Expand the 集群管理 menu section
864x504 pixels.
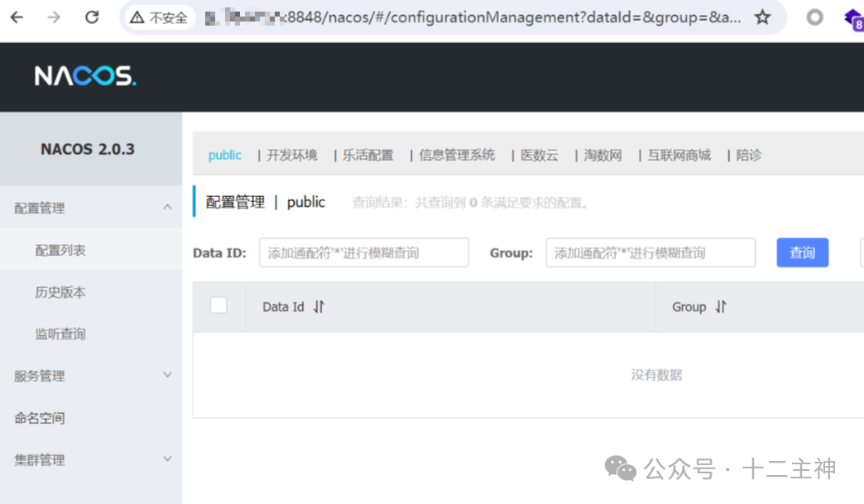91,459
